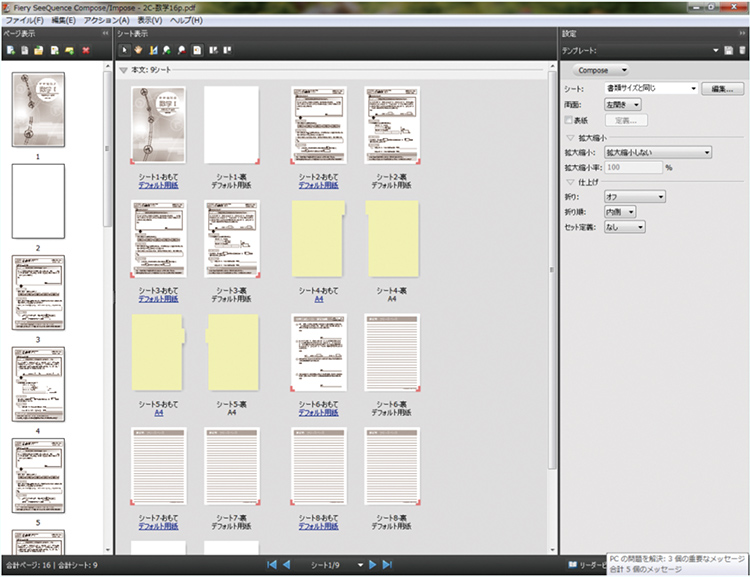Go to the last sheet

(387, 565)
